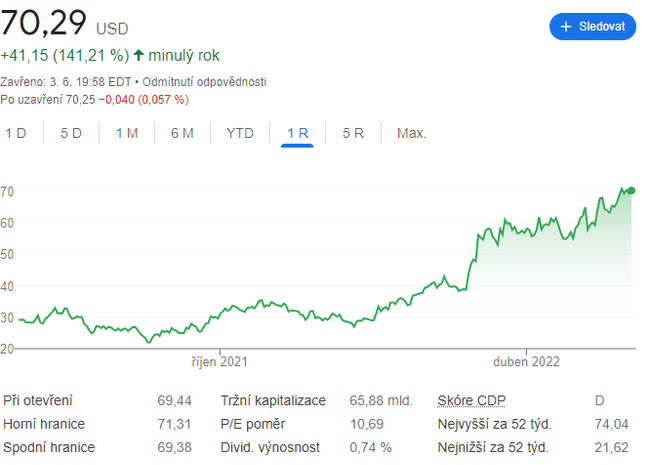Click the říjen 2021 axis label
Viewport: 650px width, 465px height.
tap(220, 362)
